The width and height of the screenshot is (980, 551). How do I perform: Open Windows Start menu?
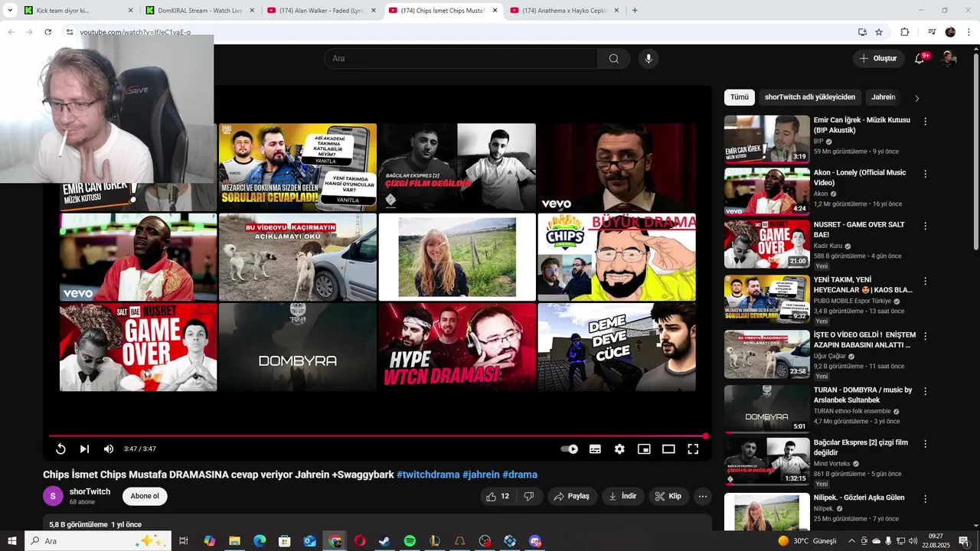[12, 541]
